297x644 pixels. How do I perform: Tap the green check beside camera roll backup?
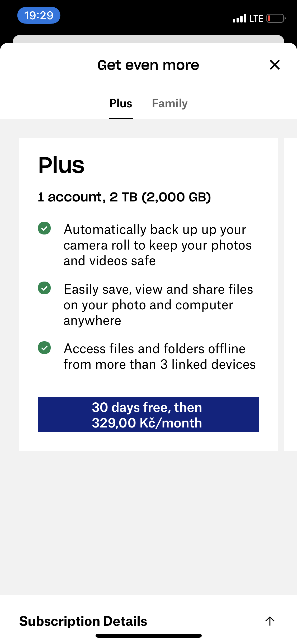click(44, 228)
